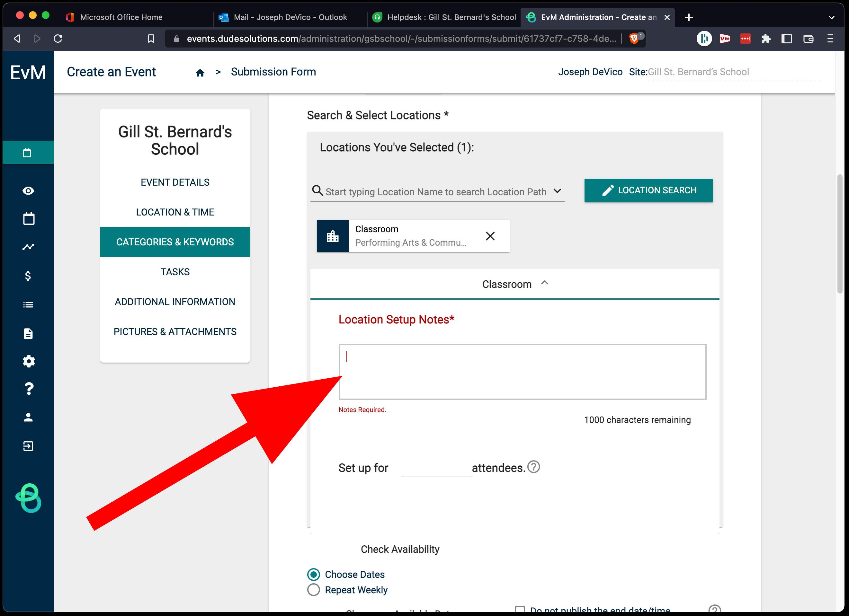The image size is (849, 616).
Task: Click the eye icon in the EvM sidebar
Action: [x=28, y=191]
